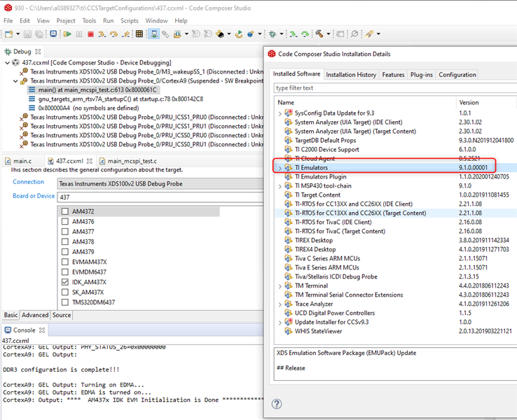The image size is (517, 420).
Task: Click the type filter text field
Action: click(395, 88)
